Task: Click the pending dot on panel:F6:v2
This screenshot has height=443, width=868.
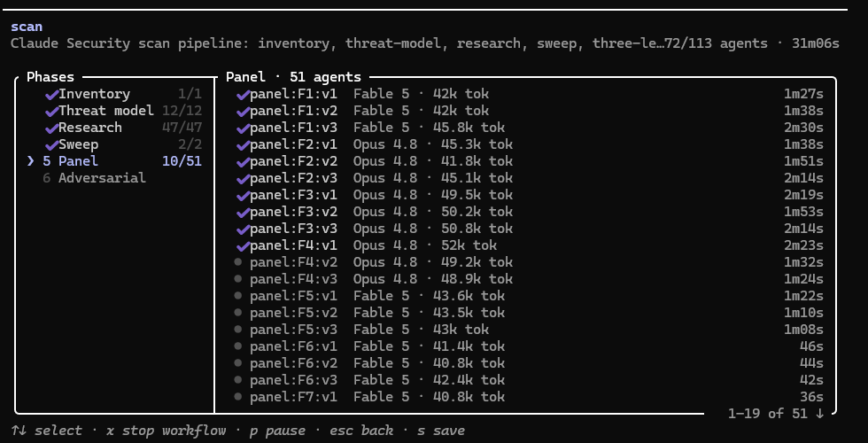Action: (x=238, y=362)
